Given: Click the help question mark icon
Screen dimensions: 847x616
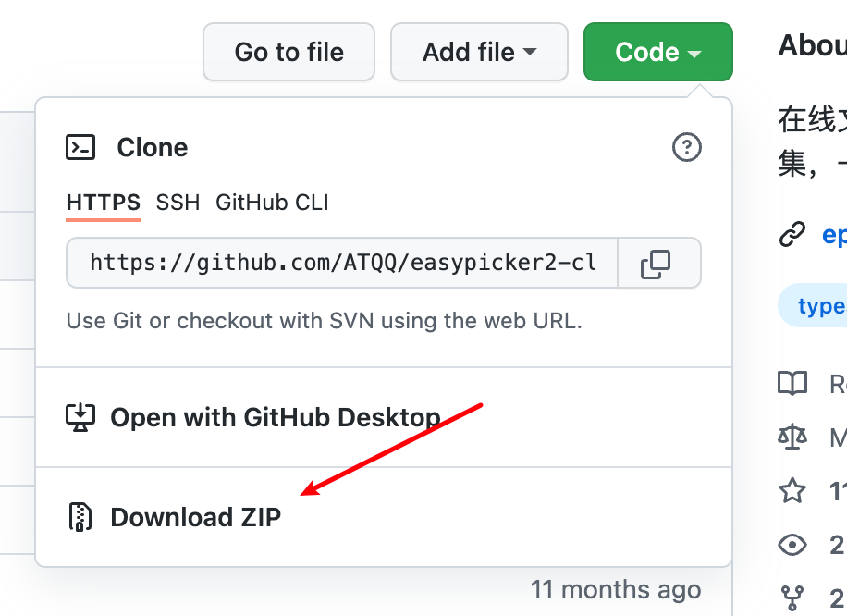Looking at the screenshot, I should (x=686, y=147).
